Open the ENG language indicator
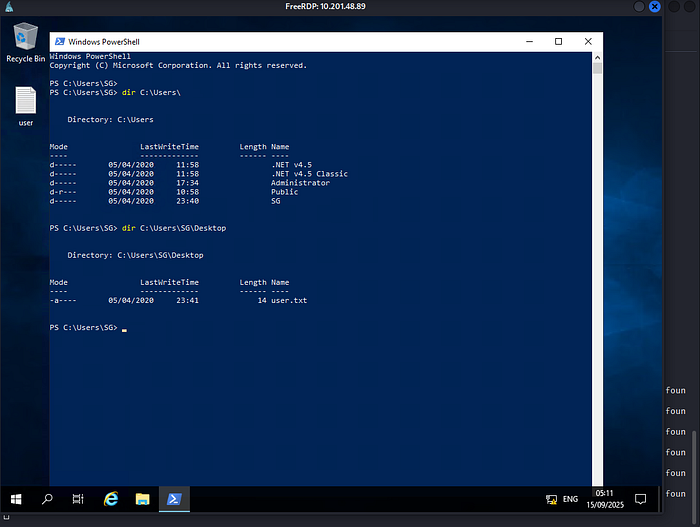The height and width of the screenshot is (527, 700). pyautogui.click(x=570, y=499)
